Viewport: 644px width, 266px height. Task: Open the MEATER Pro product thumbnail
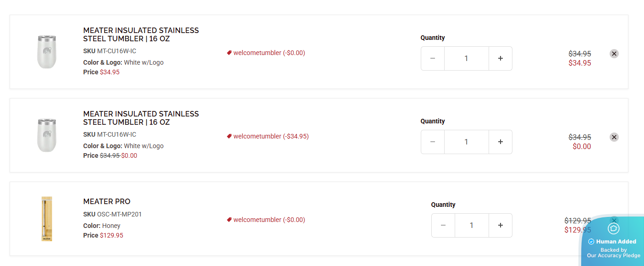click(47, 219)
